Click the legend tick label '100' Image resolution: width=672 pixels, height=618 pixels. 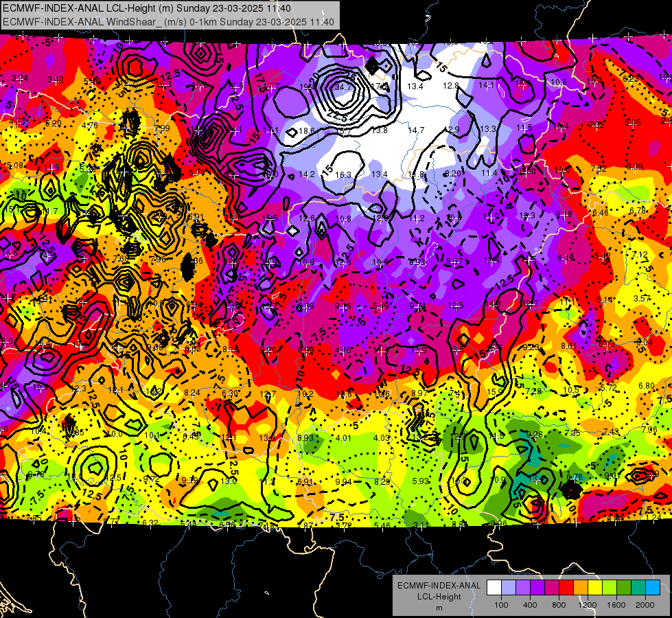click(501, 605)
